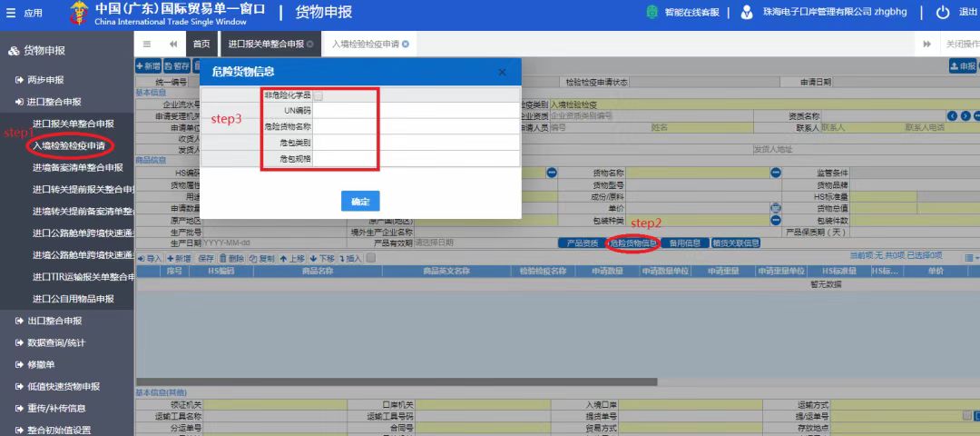Click 保存 in the goods list toolbar
This screenshot has width=980, height=436.
click(206, 258)
